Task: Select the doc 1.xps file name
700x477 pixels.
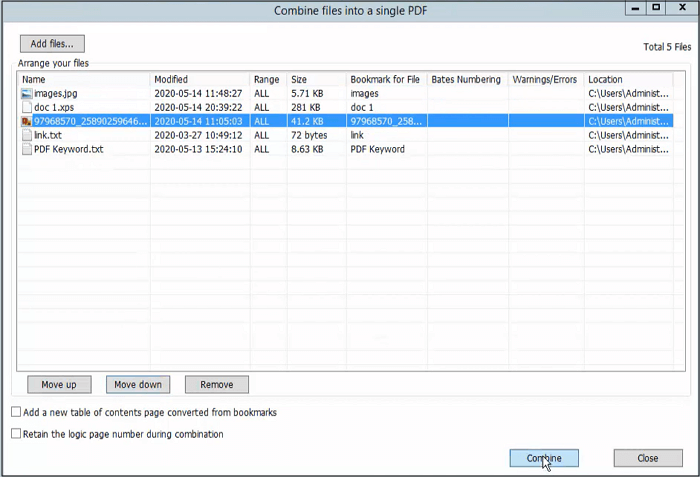Action: tap(54, 107)
